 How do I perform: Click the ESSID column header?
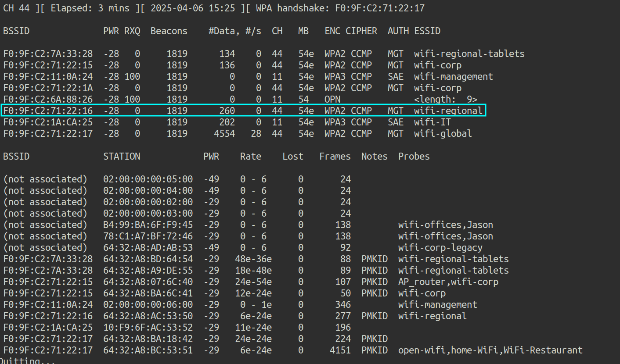(427, 31)
